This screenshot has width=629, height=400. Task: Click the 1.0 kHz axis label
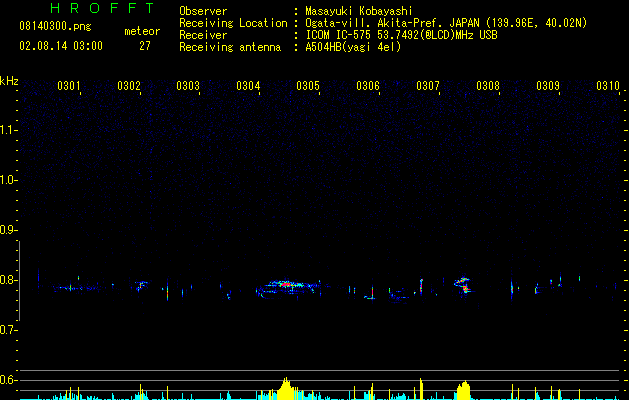[x=7, y=180]
